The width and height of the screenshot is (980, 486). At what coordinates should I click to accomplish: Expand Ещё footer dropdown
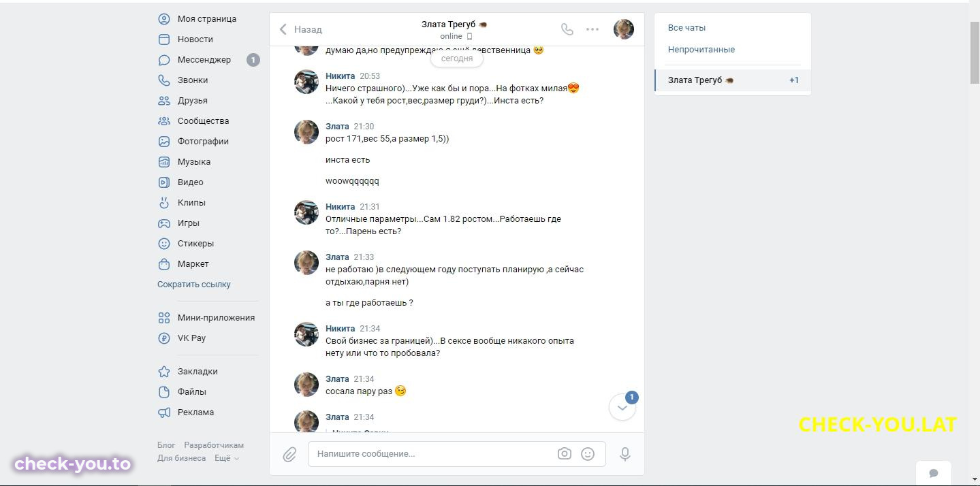(x=227, y=458)
